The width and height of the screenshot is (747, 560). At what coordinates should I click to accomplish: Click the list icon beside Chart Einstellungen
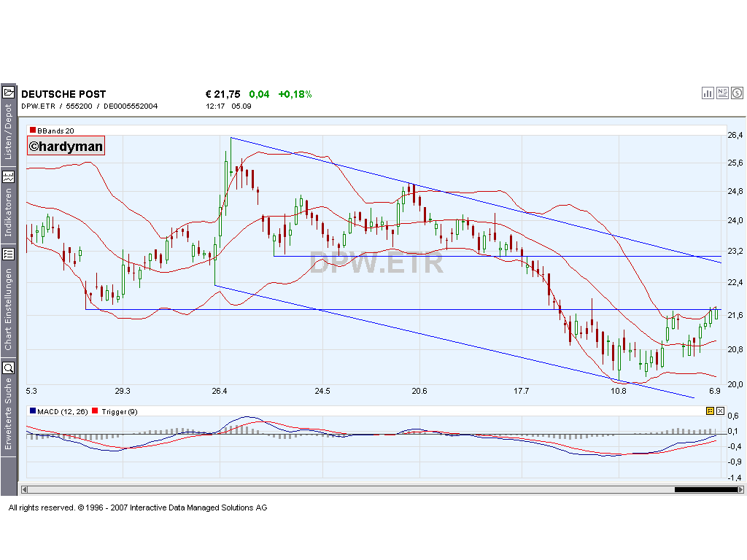click(x=9, y=254)
